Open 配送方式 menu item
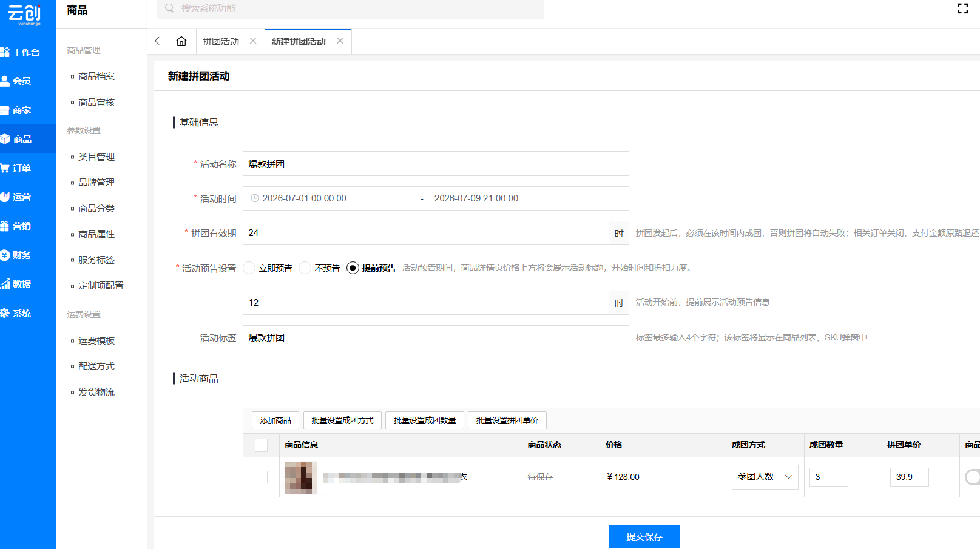Screen dimensions: 980x549 pyautogui.click(x=96, y=366)
